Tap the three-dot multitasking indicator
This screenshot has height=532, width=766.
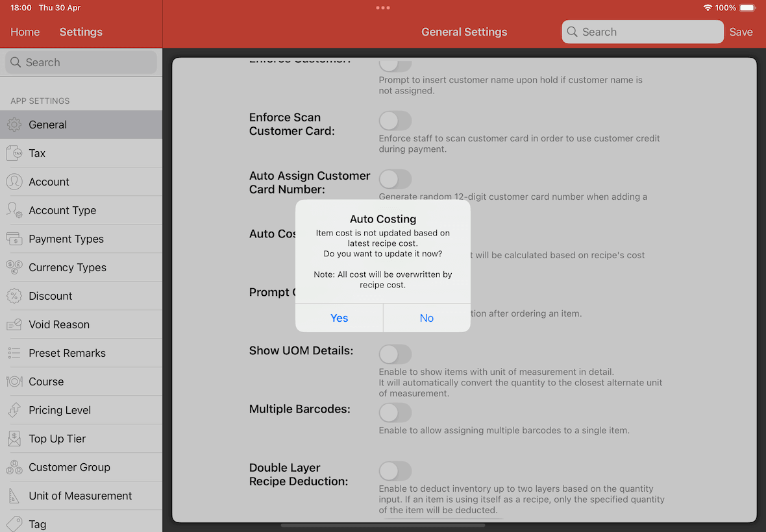pos(383,8)
